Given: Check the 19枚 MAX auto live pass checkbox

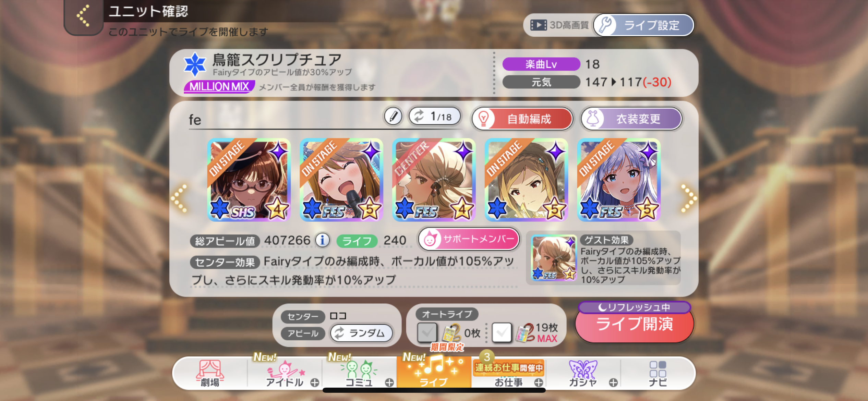Looking at the screenshot, I should 502,332.
